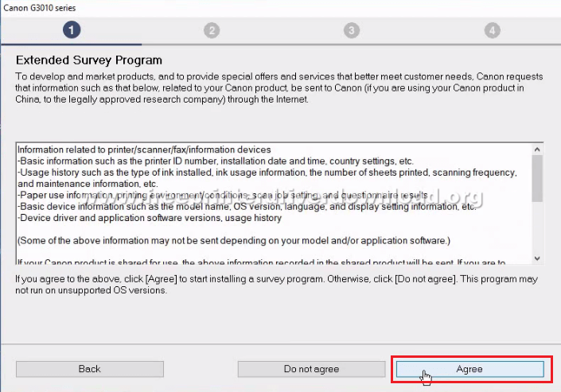Click line starting '-Basic information such as the printer ID'
561x392 pixels.
pos(216,161)
